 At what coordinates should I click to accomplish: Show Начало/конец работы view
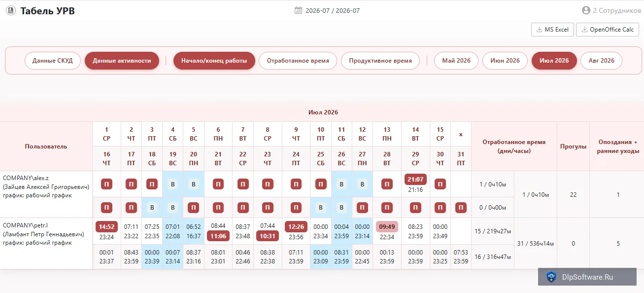(x=214, y=61)
